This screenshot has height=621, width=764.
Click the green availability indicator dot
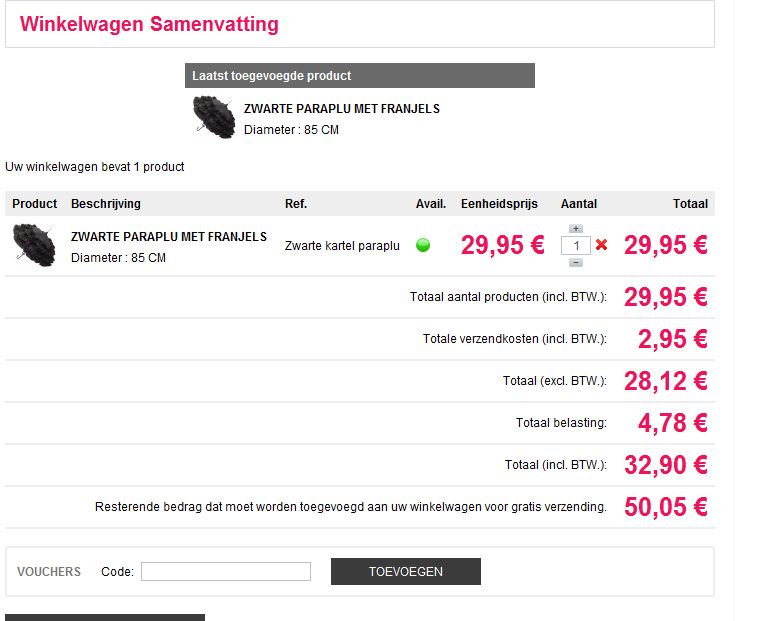[x=423, y=245]
